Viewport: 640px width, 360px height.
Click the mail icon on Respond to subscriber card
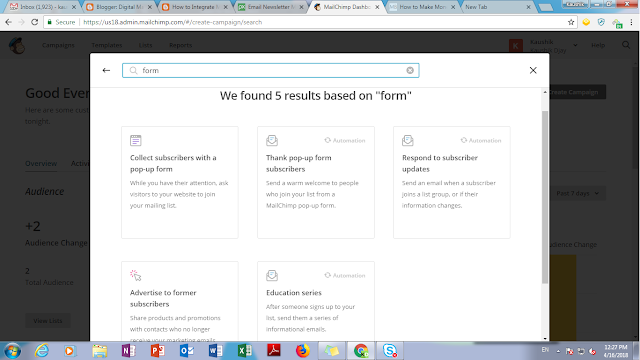pyautogui.click(x=408, y=140)
